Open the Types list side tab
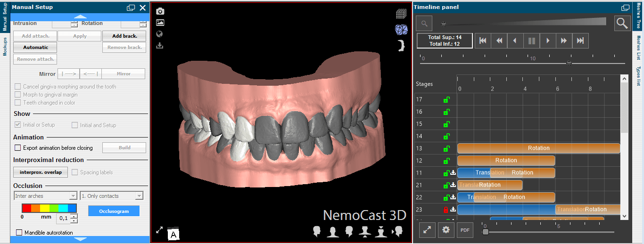644x244 pixels. coord(639,76)
